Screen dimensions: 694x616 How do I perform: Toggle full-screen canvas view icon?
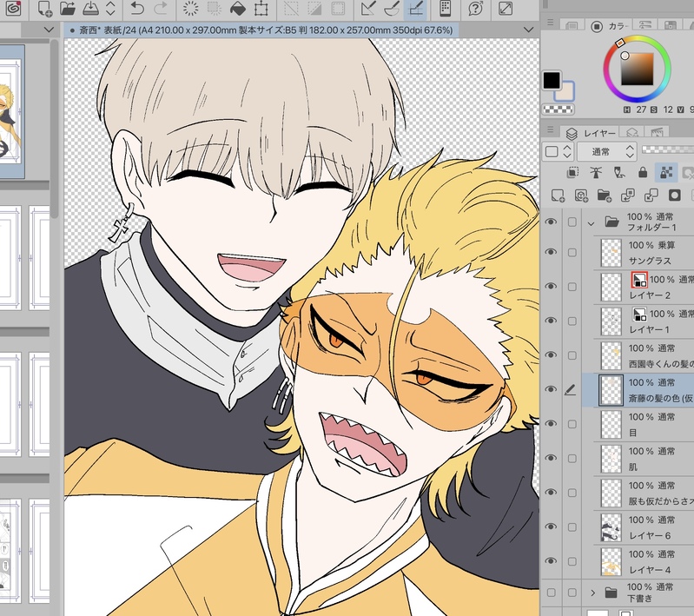506,9
